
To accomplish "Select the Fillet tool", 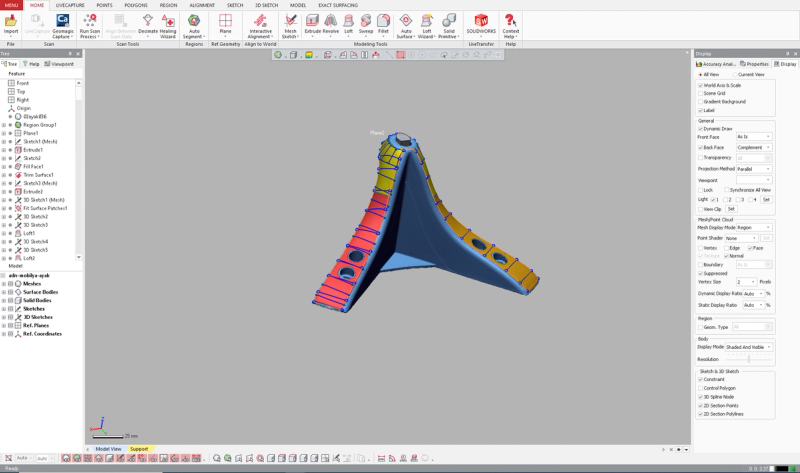I will (x=383, y=24).
